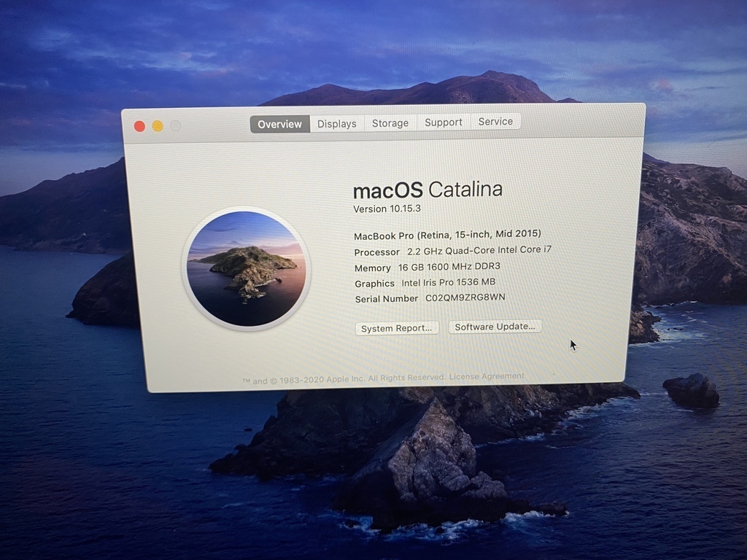Viewport: 747px width, 560px height.
Task: Close the About This Mac window
Action: coord(139,126)
